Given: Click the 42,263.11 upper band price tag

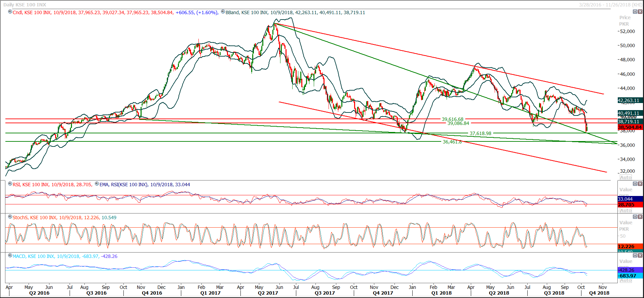Looking at the screenshot, I should point(630,100).
